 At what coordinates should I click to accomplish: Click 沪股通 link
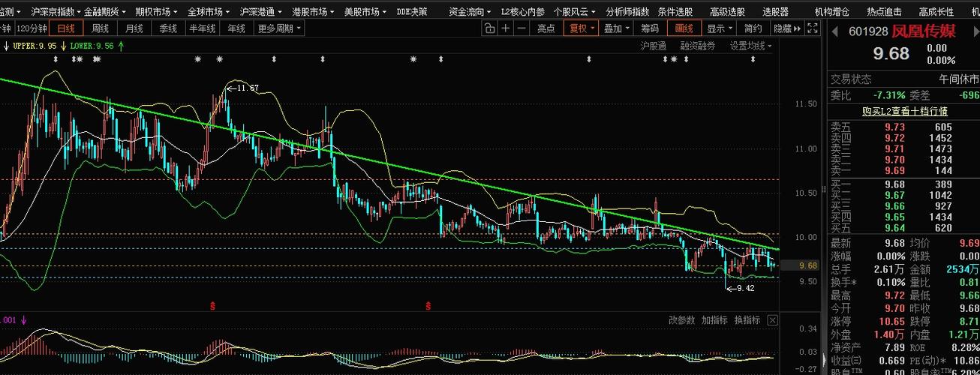pyautogui.click(x=653, y=46)
